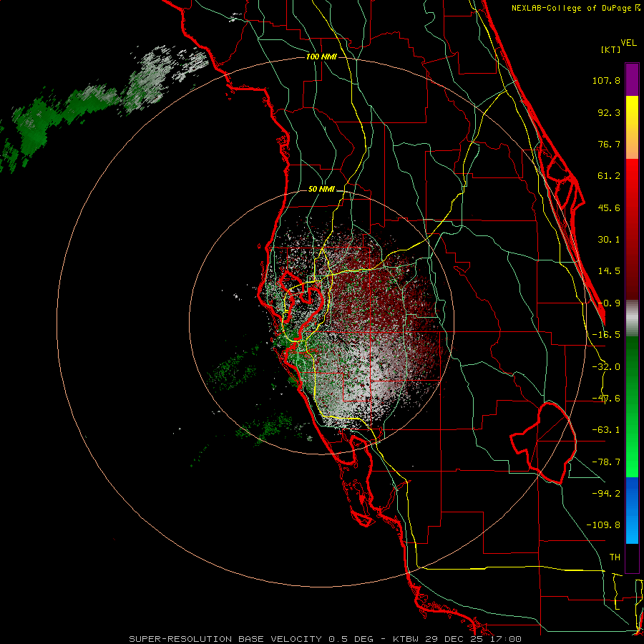The width and height of the screenshot is (644, 644).
Task: Select the 76.7 scale value
Action: (x=609, y=144)
